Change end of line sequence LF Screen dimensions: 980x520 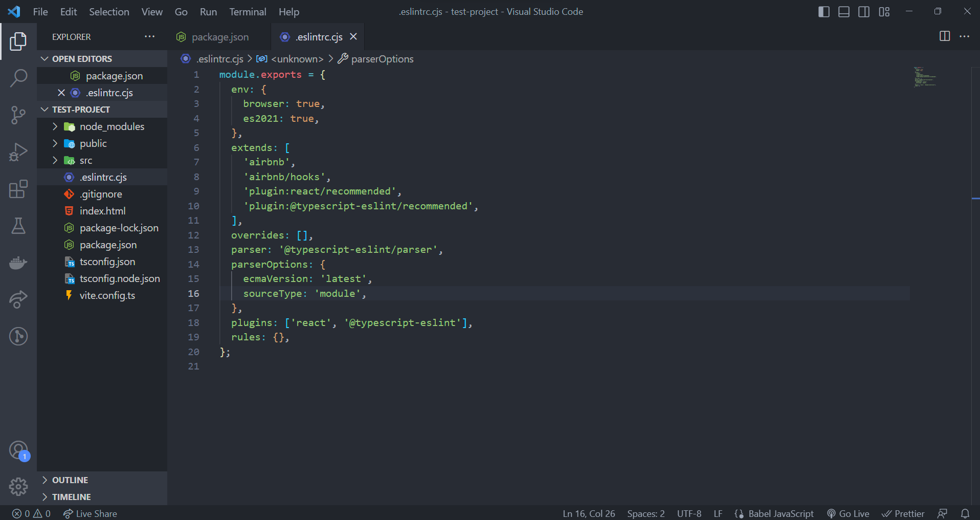(718, 513)
